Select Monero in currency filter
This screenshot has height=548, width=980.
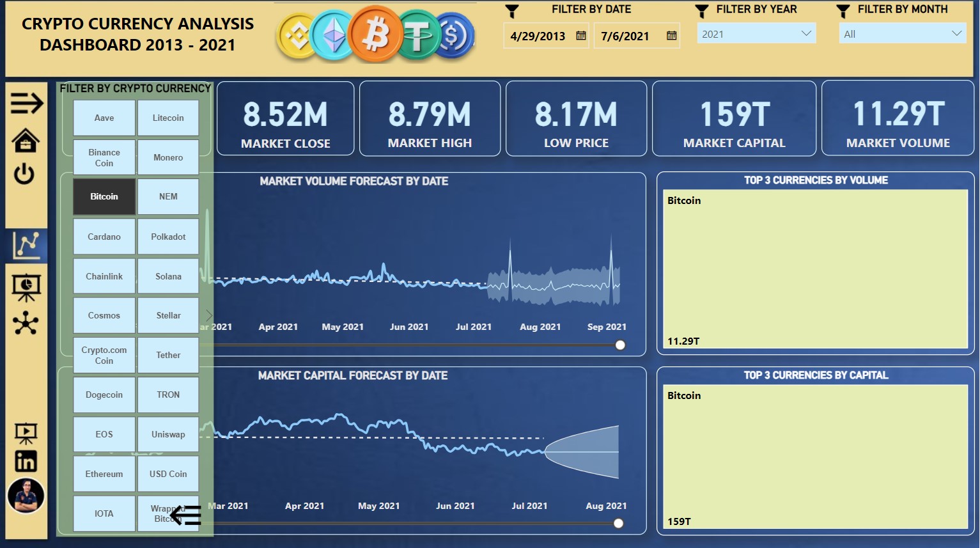pos(168,157)
